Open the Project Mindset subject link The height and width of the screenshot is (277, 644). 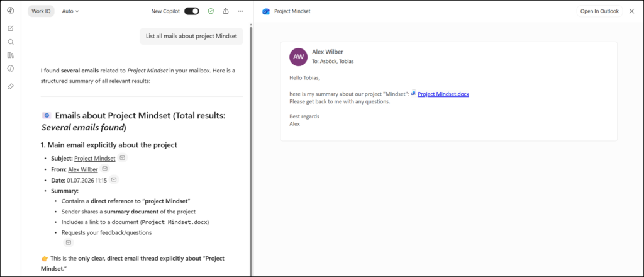tap(95, 158)
